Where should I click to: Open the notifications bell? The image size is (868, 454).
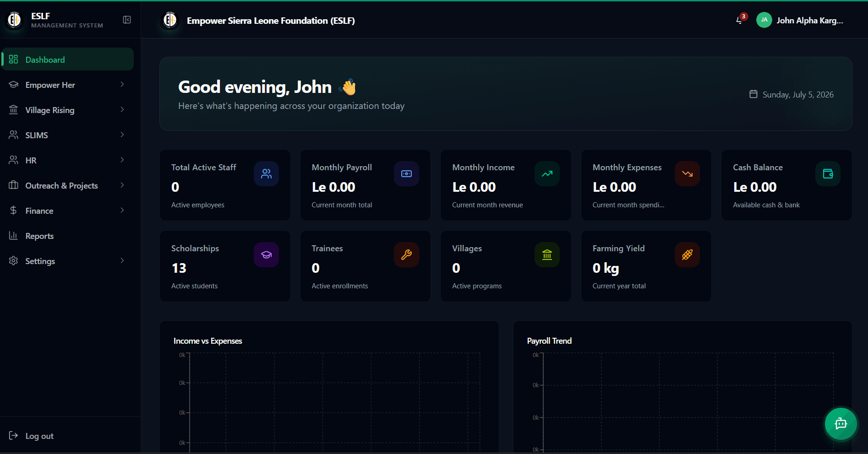[x=739, y=20]
